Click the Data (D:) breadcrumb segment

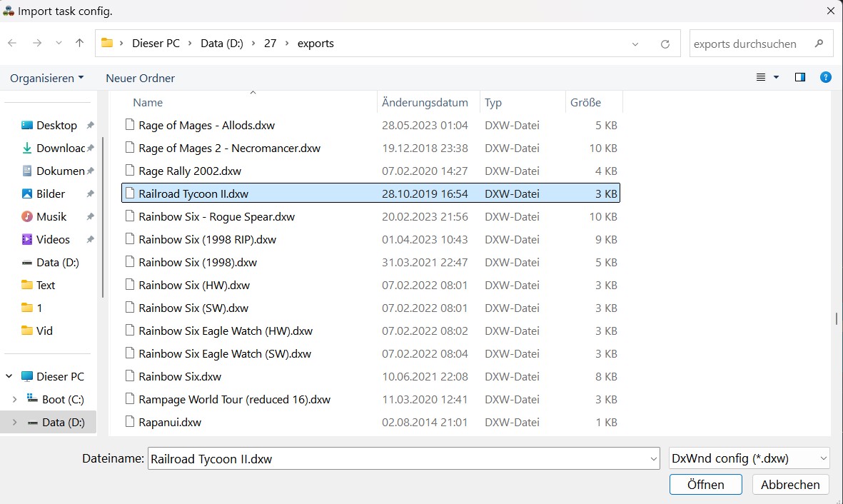pos(221,44)
